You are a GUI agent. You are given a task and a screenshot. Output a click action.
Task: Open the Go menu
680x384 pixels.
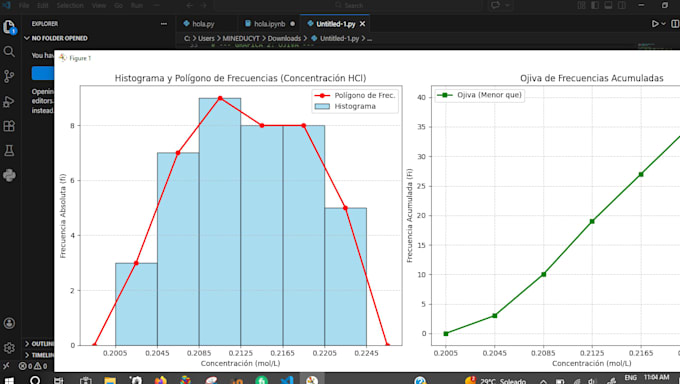pos(118,5)
